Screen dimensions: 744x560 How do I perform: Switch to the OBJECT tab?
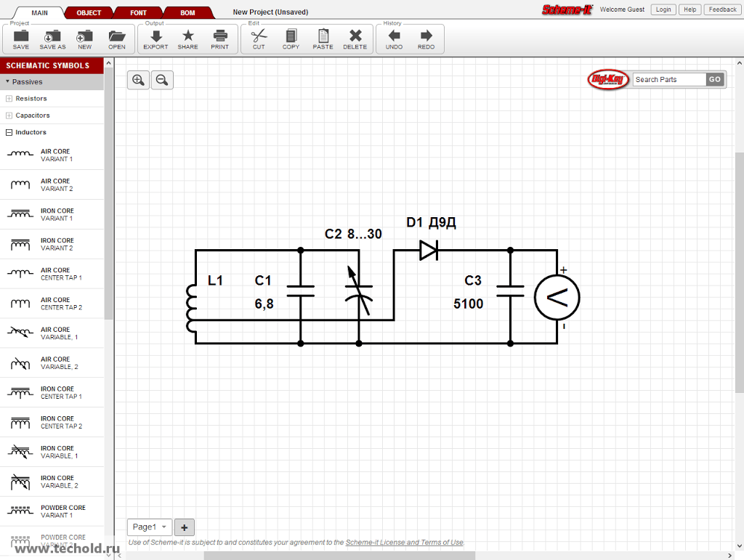(x=89, y=12)
